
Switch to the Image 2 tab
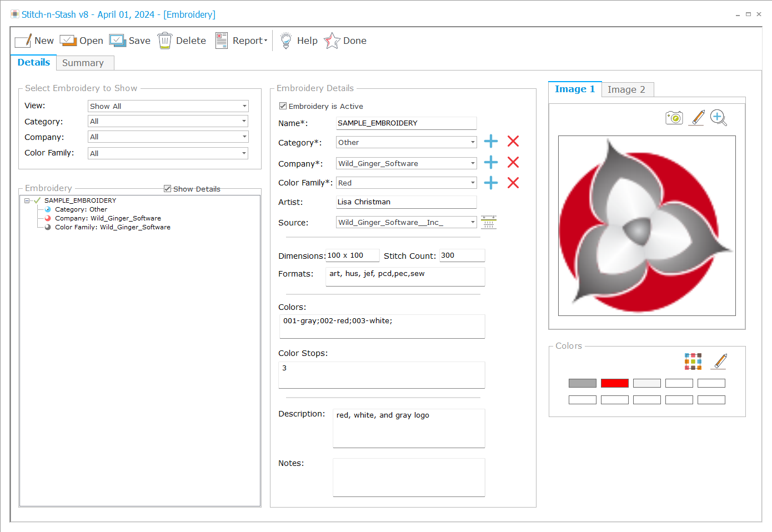coord(626,89)
